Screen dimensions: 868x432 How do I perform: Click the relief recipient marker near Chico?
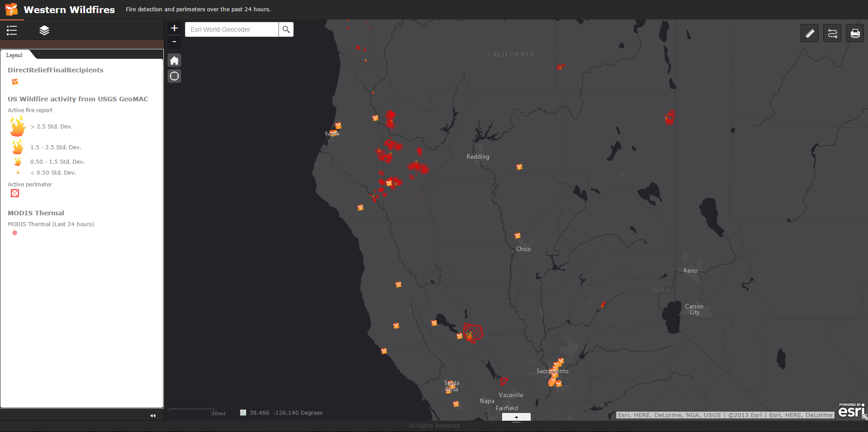pyautogui.click(x=518, y=236)
